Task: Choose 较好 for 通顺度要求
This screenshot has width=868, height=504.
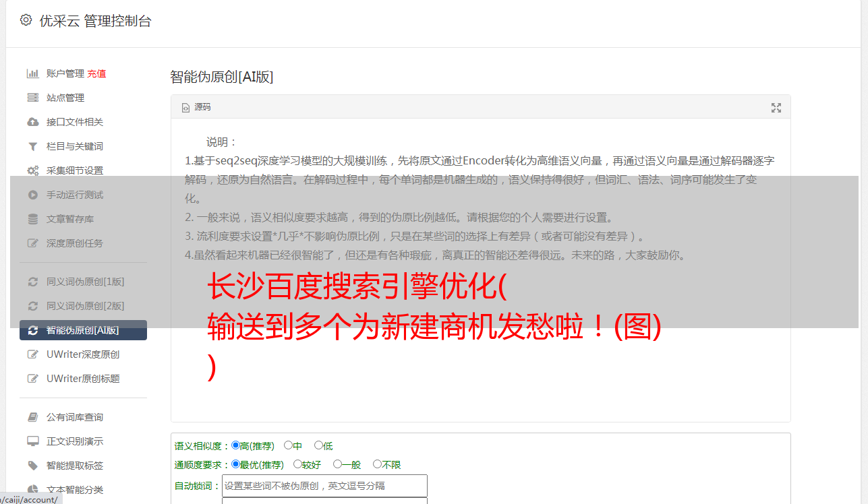Action: pos(297,464)
